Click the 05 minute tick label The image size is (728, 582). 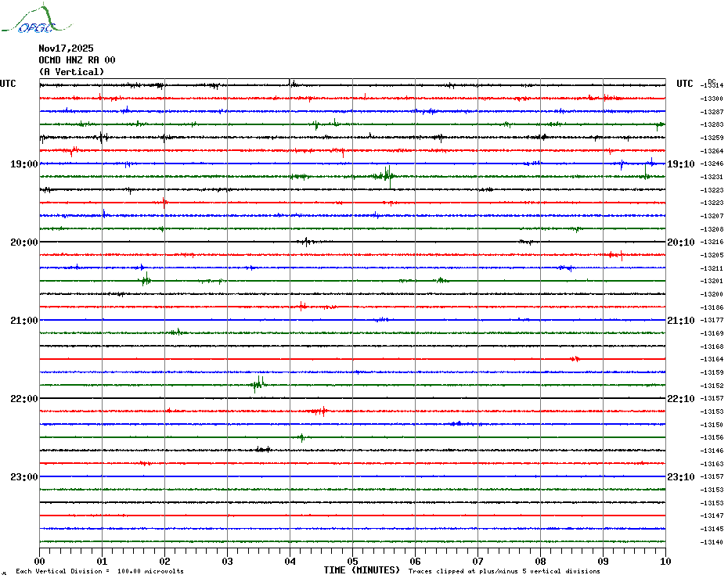coord(353,561)
